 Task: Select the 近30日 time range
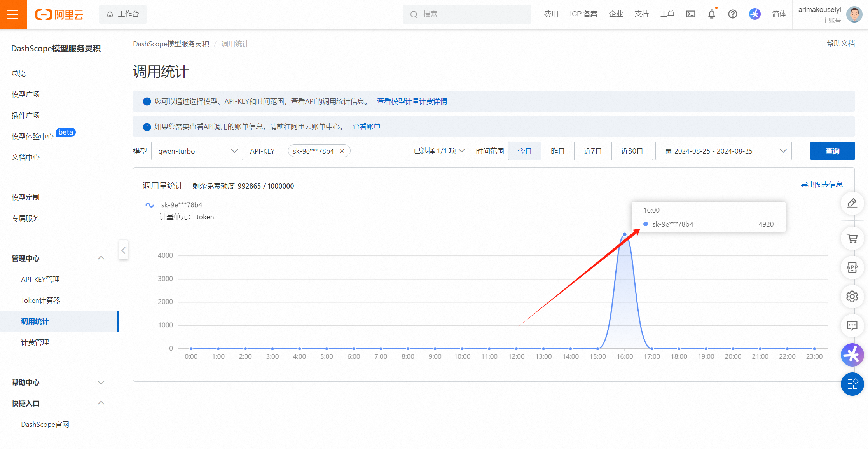tap(632, 151)
